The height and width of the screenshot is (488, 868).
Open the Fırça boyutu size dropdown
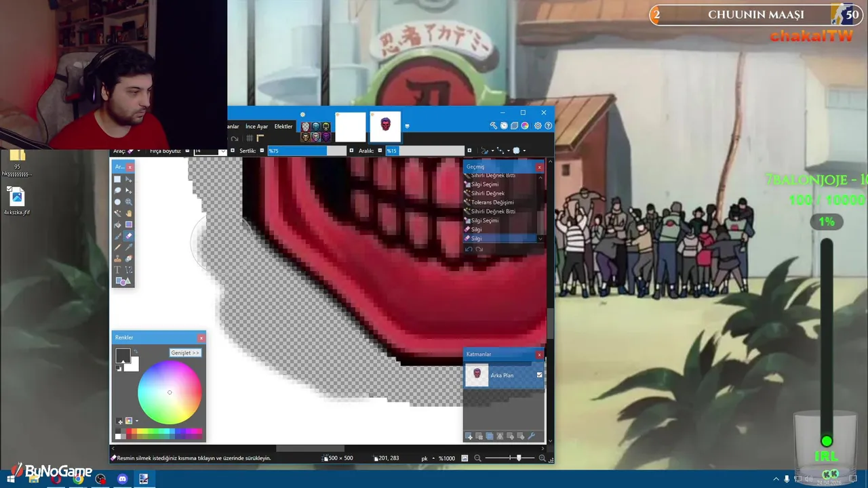click(x=222, y=151)
